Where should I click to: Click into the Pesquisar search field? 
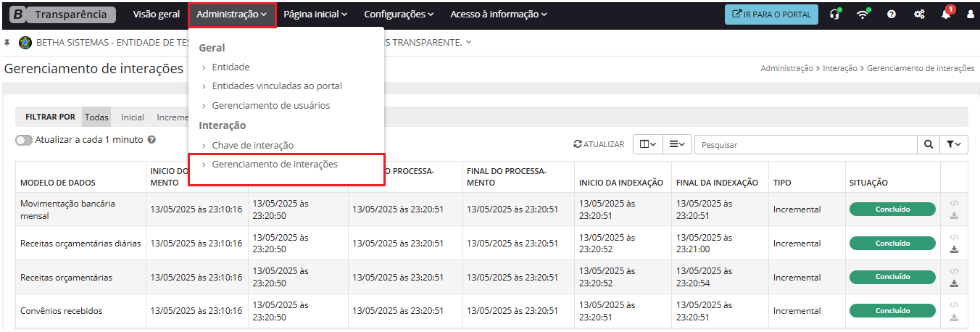pos(805,144)
